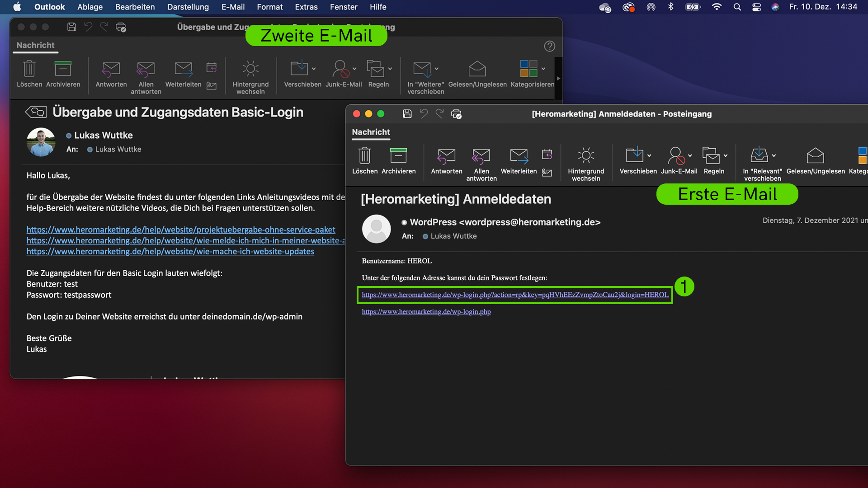Click Löschen in the front Anmeldedaten window
The width and height of the screenshot is (868, 488).
(x=365, y=161)
